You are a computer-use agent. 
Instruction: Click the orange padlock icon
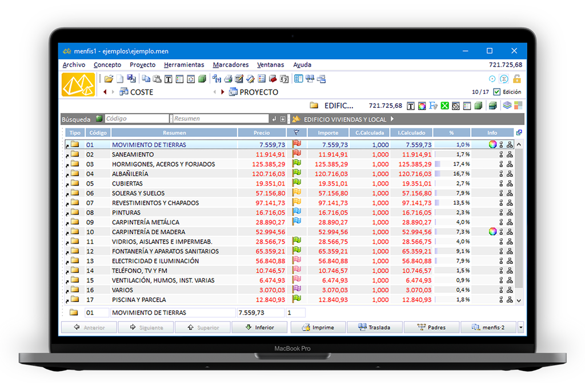[516, 79]
